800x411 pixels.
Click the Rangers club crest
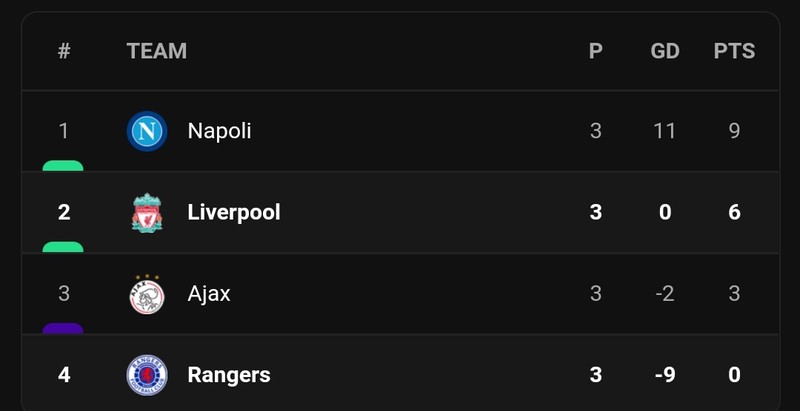click(x=147, y=375)
